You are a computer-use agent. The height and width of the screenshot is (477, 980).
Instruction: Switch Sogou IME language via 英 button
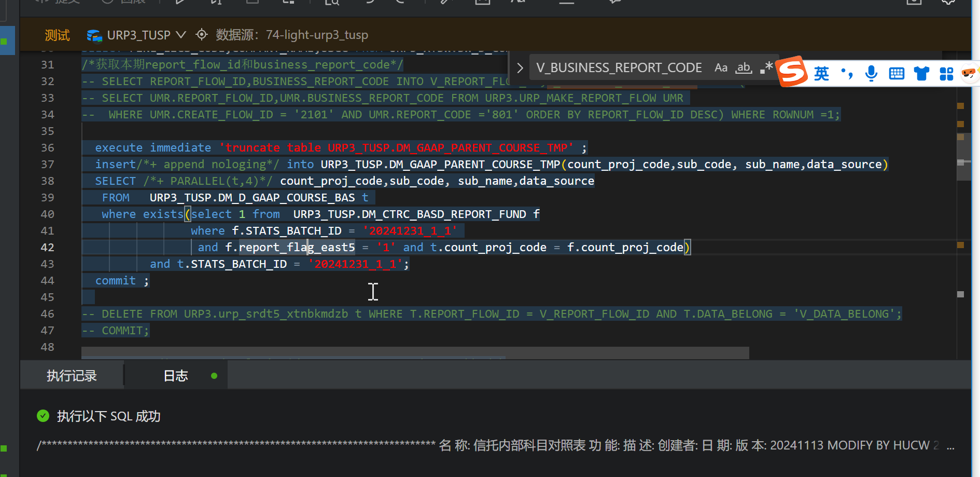(821, 74)
